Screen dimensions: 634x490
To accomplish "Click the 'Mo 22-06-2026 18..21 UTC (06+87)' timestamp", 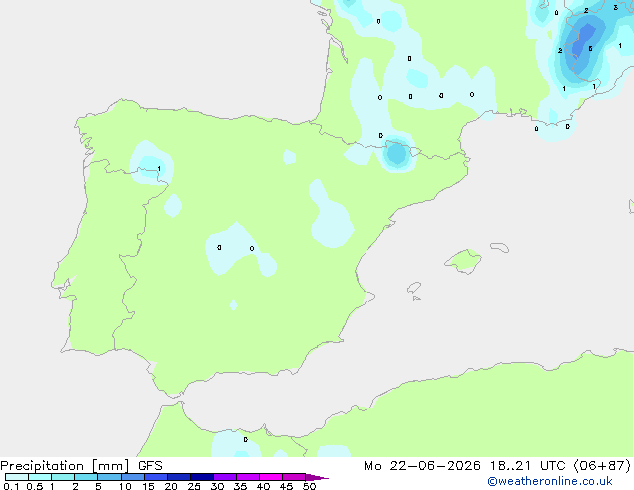I will point(497,466).
